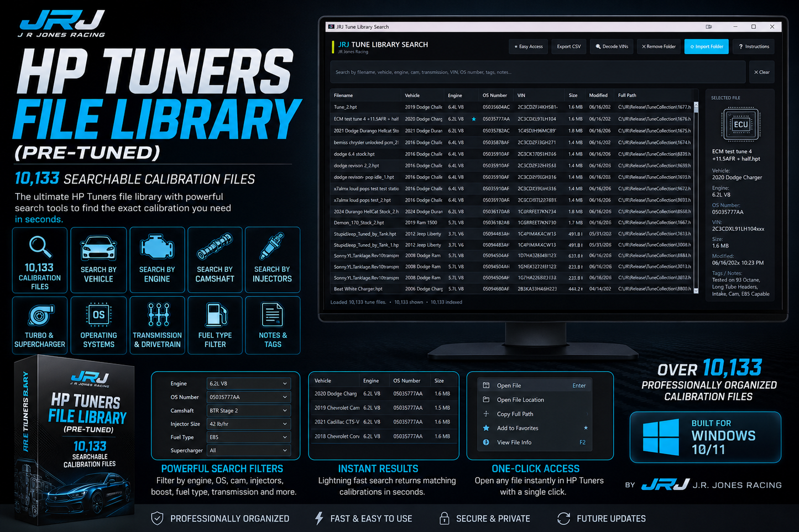Open the Notes & Tags document icon
The image size is (799, 532).
(272, 315)
